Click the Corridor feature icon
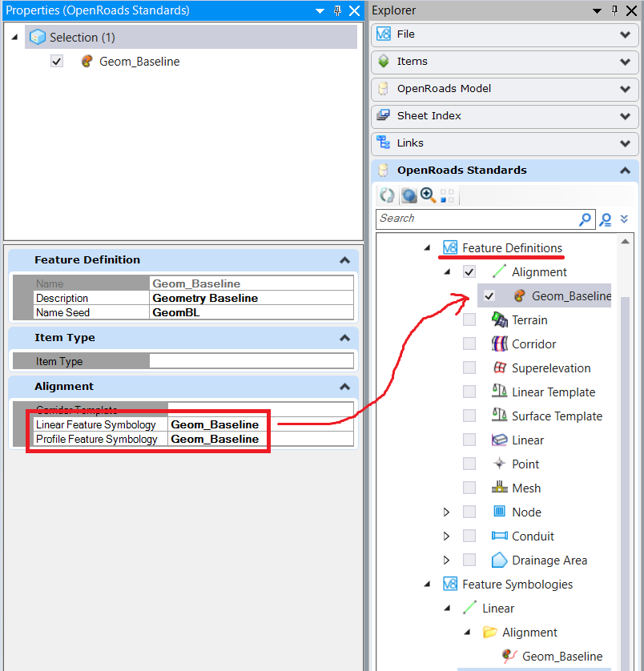The height and width of the screenshot is (671, 644). [x=499, y=344]
